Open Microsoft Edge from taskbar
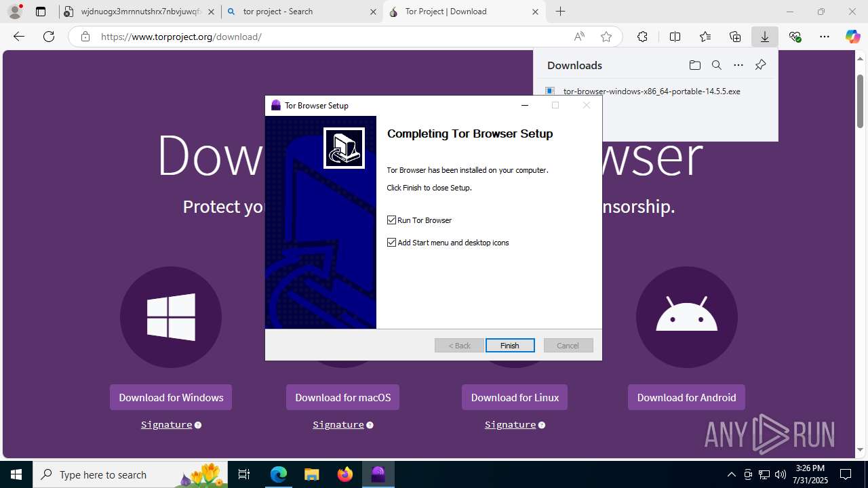Image resolution: width=868 pixels, height=488 pixels. tap(278, 474)
